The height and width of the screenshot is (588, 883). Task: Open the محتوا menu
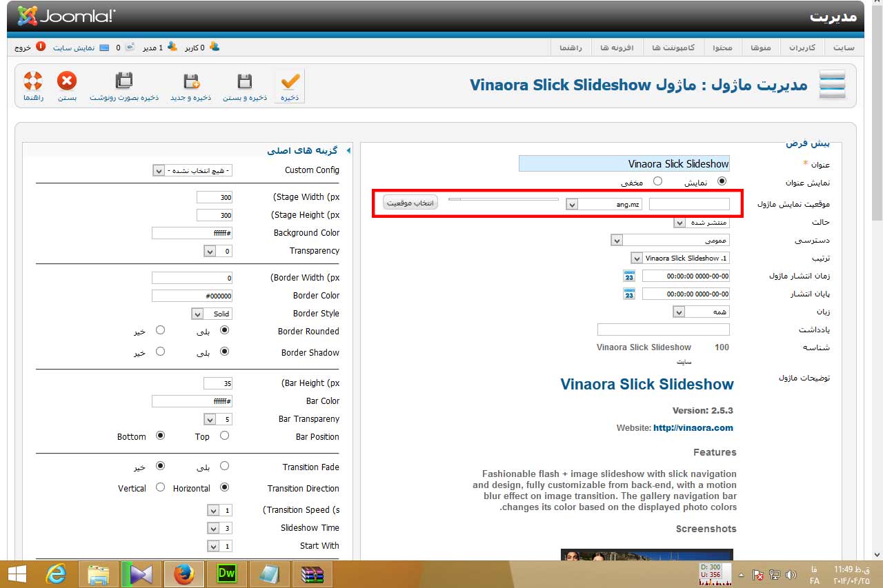point(722,48)
